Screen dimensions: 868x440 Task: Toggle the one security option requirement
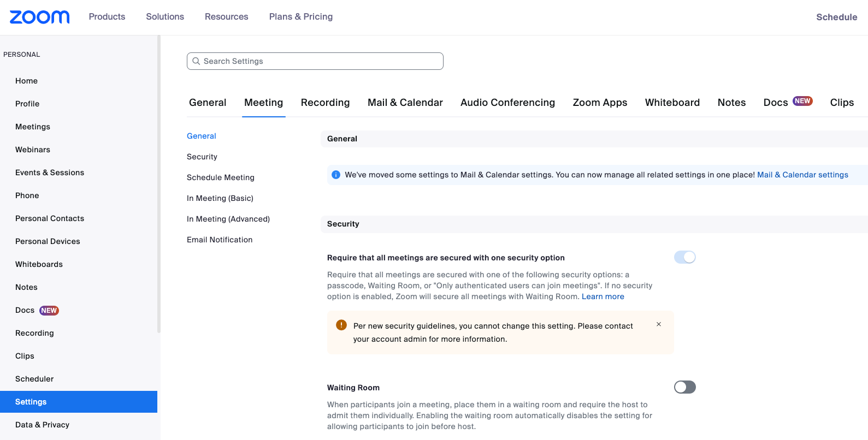coord(685,257)
